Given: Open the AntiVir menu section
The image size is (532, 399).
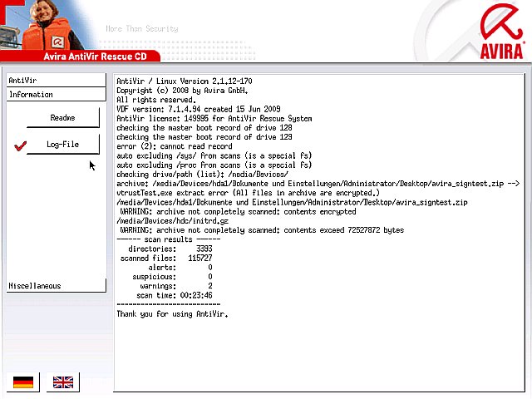Looking at the screenshot, I should pos(56,81).
